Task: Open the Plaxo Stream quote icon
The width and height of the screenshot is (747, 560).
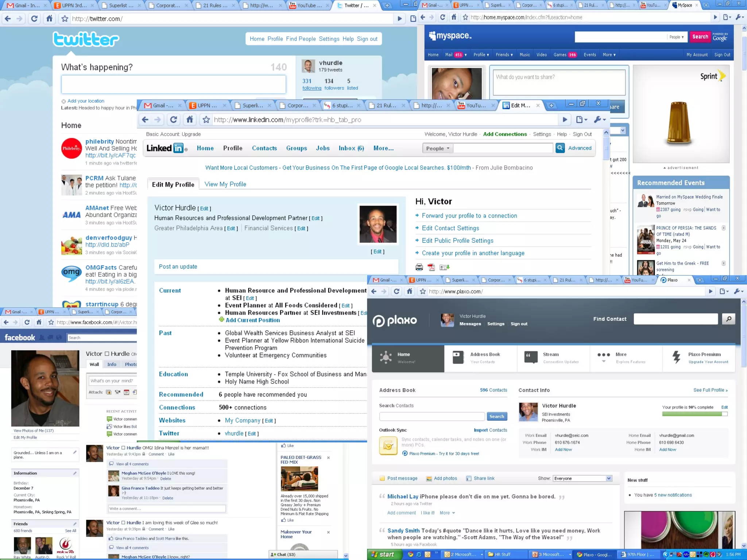Action: click(x=531, y=357)
